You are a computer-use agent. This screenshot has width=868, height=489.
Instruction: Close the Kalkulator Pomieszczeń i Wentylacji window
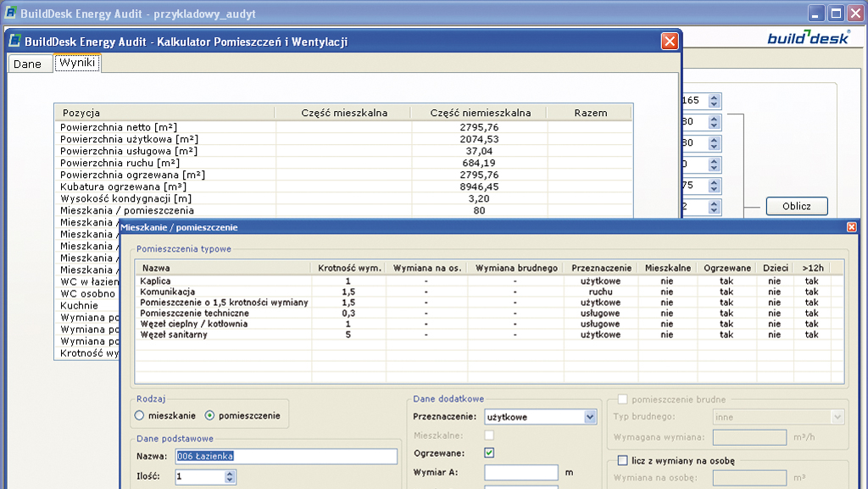[x=670, y=41]
